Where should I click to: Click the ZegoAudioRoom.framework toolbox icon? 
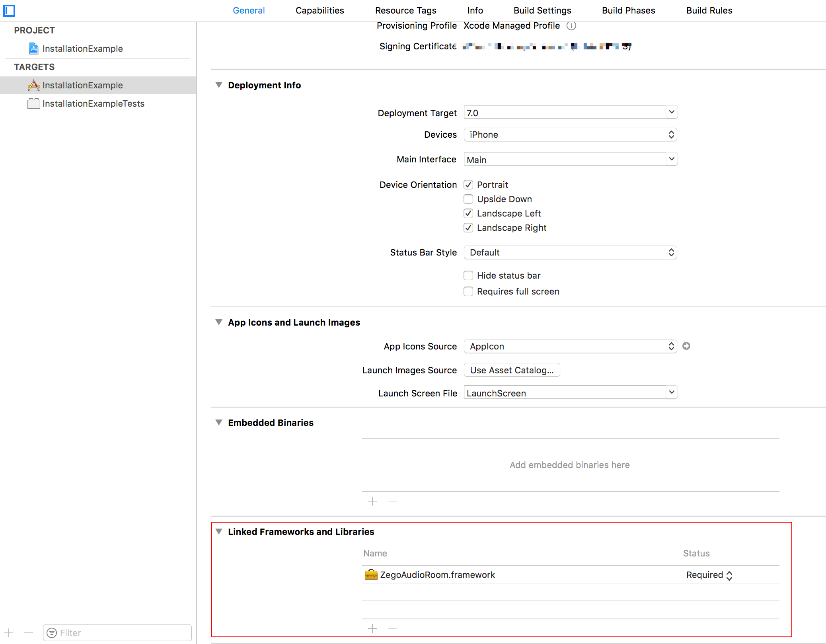(371, 575)
